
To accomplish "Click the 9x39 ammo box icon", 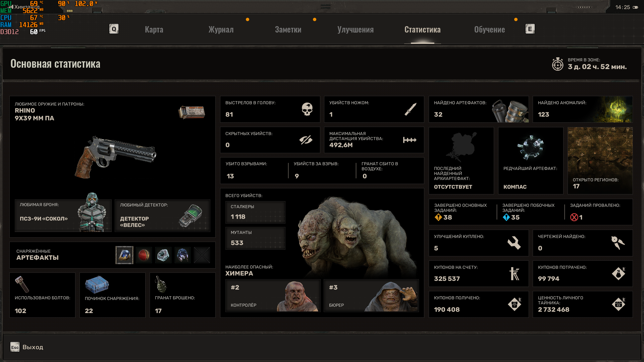I will coord(192,112).
